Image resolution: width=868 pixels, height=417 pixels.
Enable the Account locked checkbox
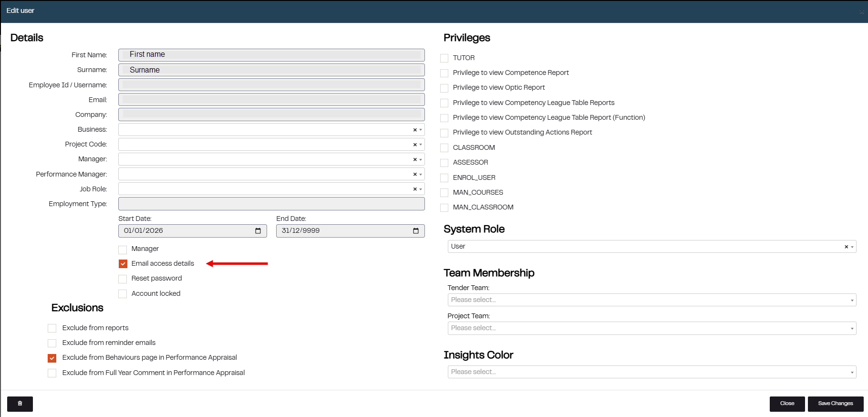(123, 294)
